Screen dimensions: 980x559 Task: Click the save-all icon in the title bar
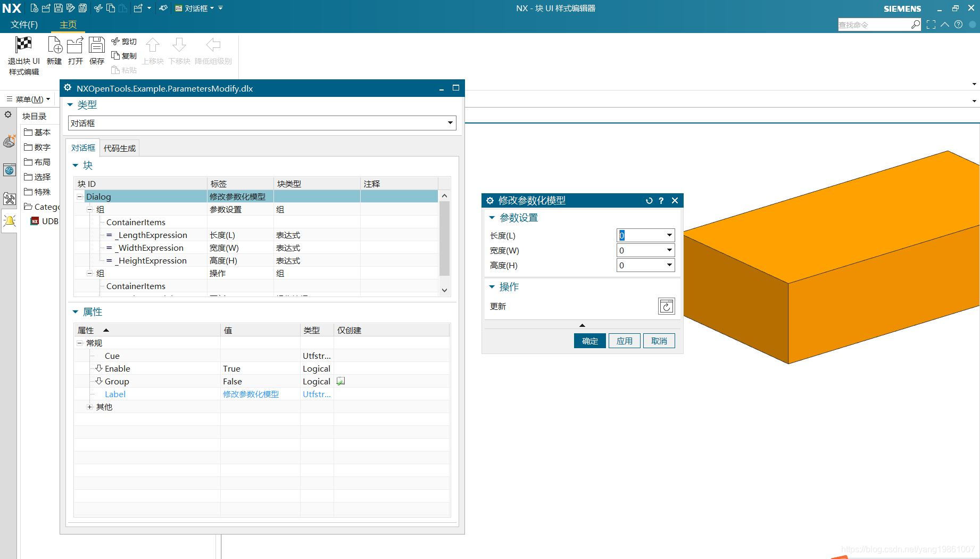pos(82,8)
